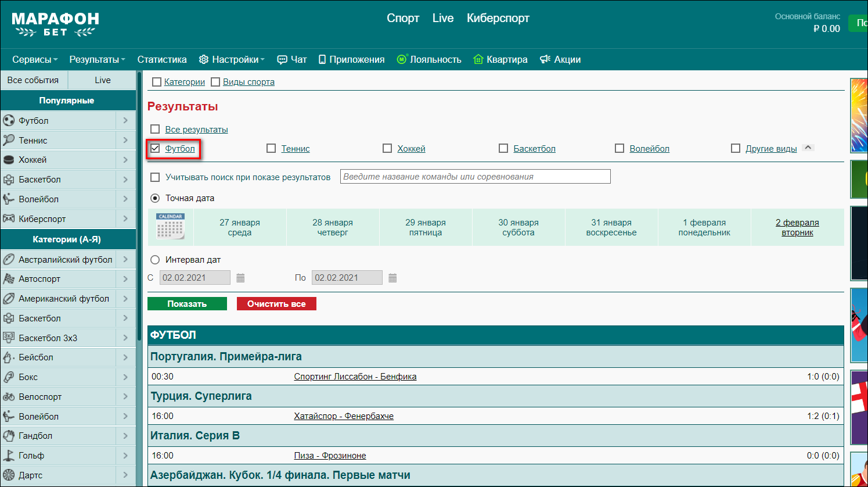Click the Автоспорт icon
The image size is (868, 487).
tap(9, 279)
